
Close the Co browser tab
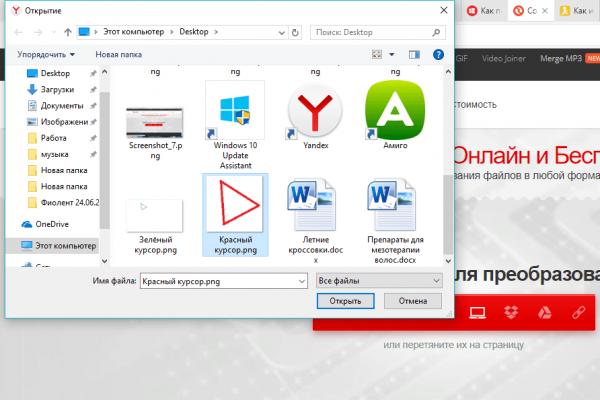(545, 11)
